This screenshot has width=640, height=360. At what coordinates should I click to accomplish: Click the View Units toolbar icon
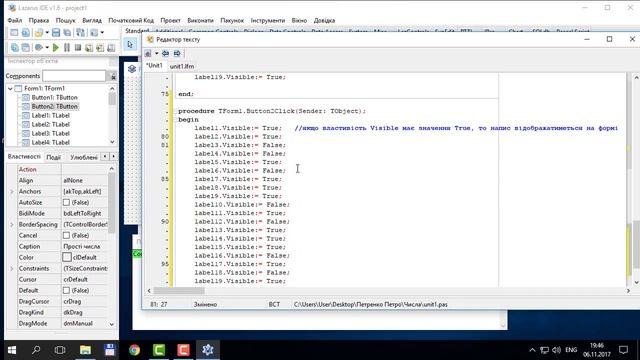[14, 47]
